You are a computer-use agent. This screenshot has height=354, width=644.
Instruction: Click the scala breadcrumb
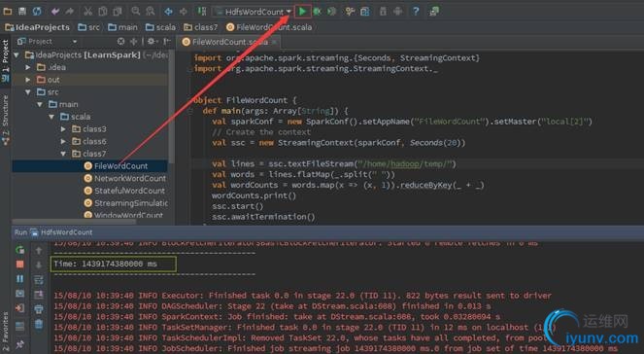click(x=160, y=27)
